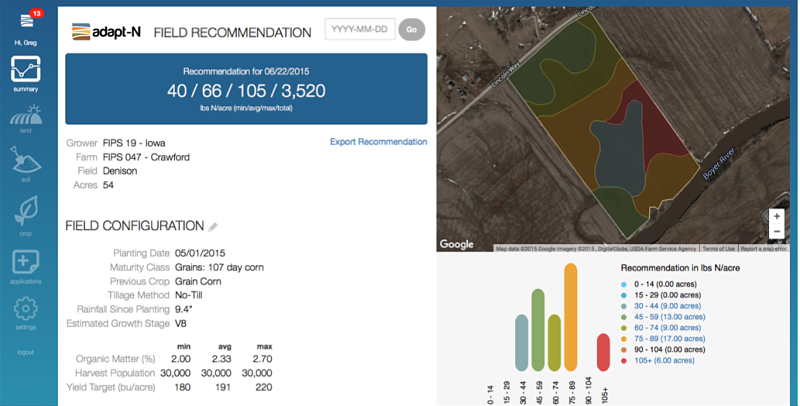Edit field configuration with pencil icon
The height and width of the screenshot is (406, 800).
click(x=213, y=227)
